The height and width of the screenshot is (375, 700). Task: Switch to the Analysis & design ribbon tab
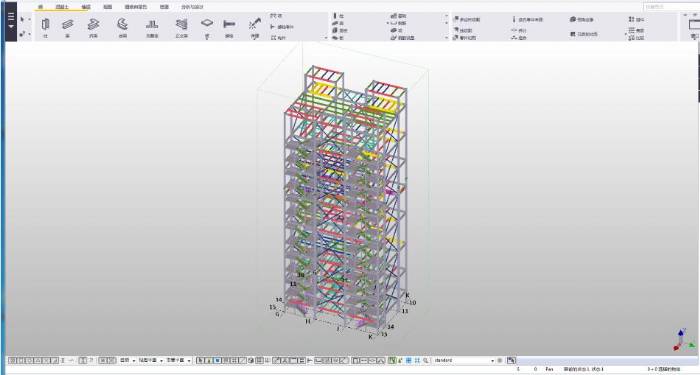[x=192, y=7]
